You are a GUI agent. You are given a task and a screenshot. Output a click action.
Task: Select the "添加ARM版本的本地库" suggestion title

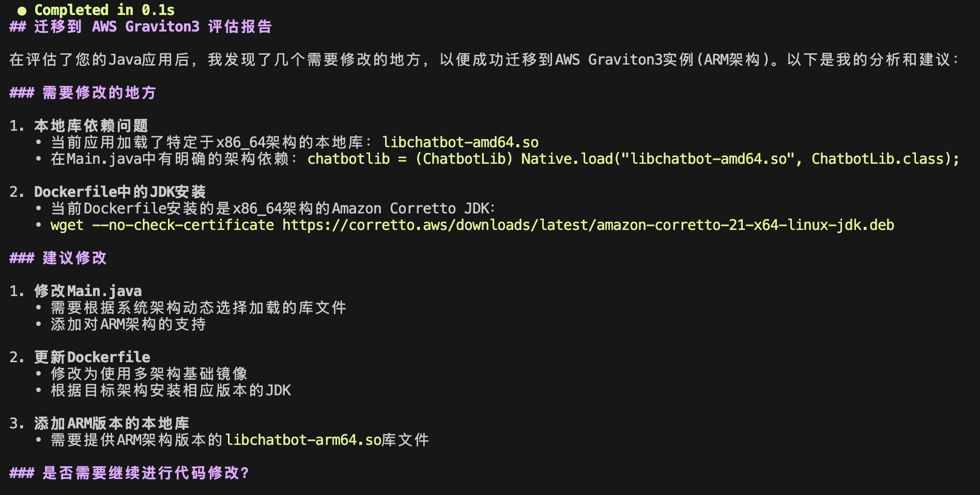[x=112, y=423]
